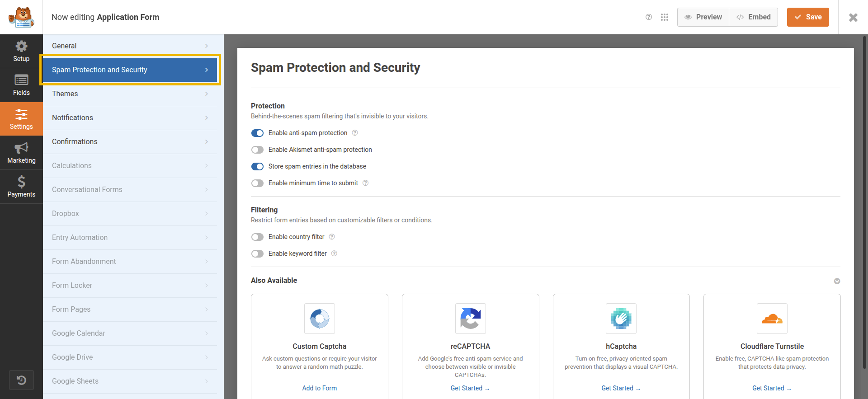Viewport: 868px width, 399px height.
Task: Expand Confirmations chevron arrow
Action: point(207,141)
